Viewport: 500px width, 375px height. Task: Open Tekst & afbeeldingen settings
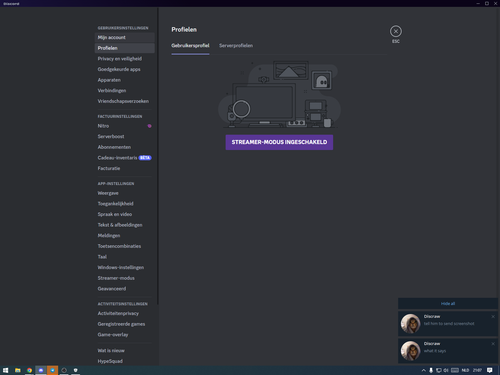pyautogui.click(x=125, y=225)
